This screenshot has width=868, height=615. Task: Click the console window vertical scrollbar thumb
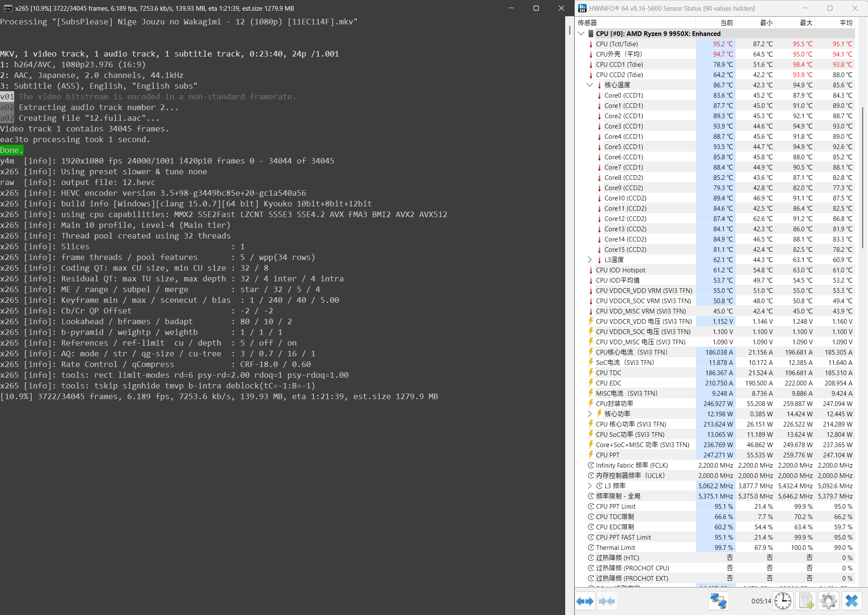(x=570, y=30)
